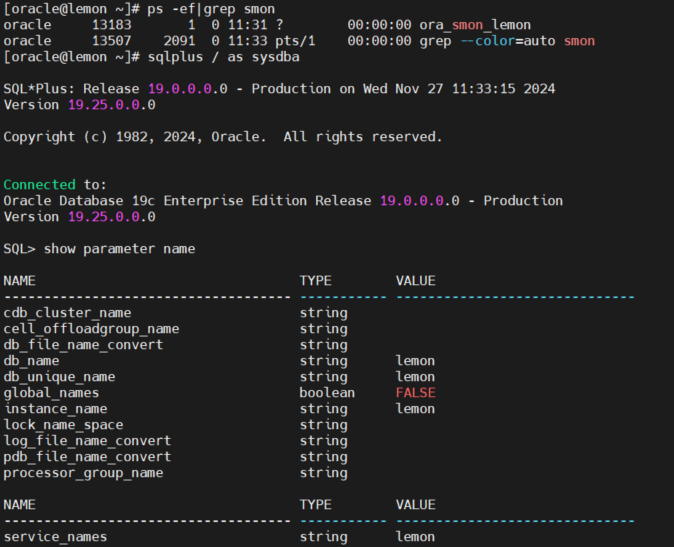Select timestamp 'Wed Nov 27 11:33:15 2024'
The height and width of the screenshot is (547, 674).
(459, 89)
